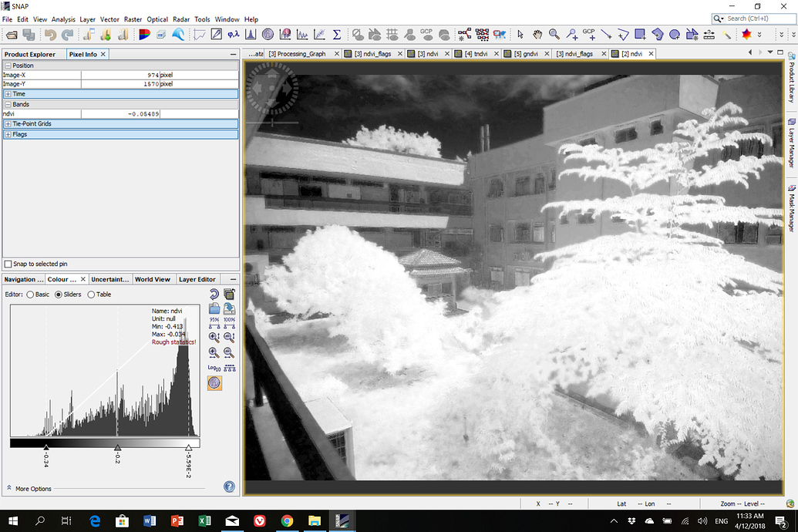Viewport: 798px width, 532px height.
Task: Click the navigation compass control in image view
Action: (x=272, y=88)
